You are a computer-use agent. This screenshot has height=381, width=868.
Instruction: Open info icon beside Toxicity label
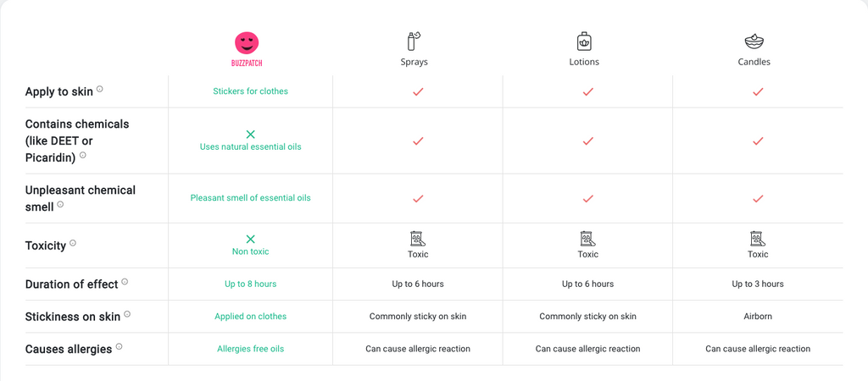(73, 242)
